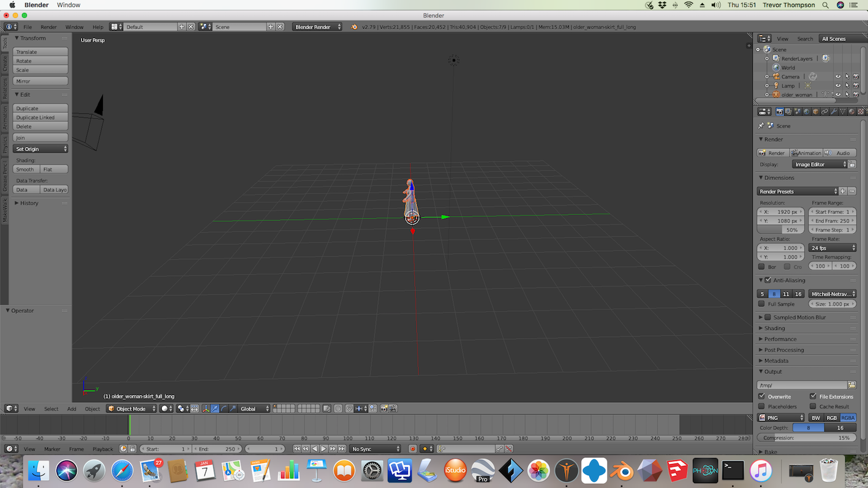Screen dimensions: 868x488
Task: Open the Blender Render engine dropdown
Action: [317, 27]
